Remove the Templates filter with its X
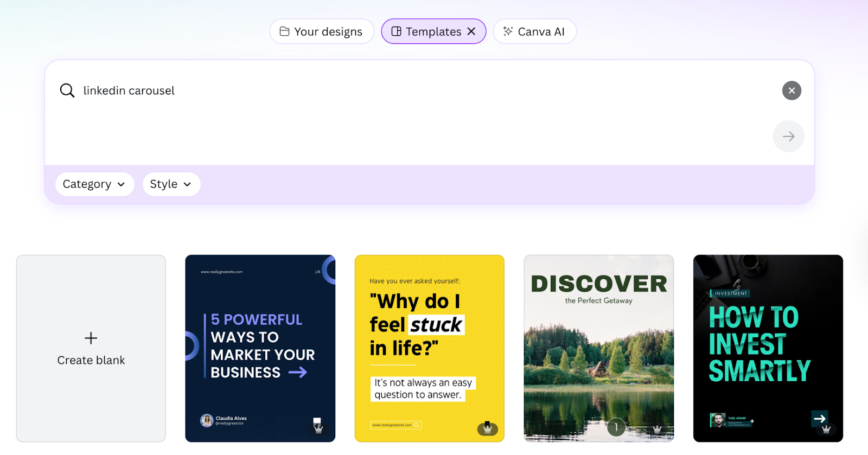This screenshot has height=455, width=868. (471, 31)
